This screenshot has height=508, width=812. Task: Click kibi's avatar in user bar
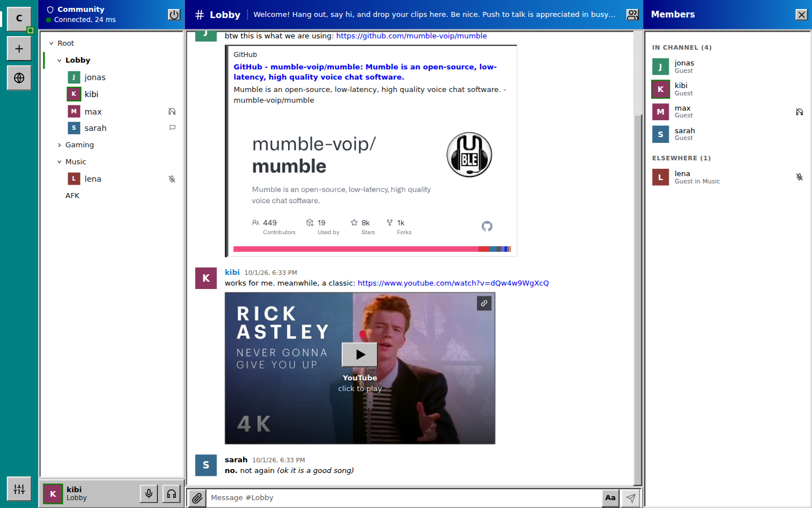tap(53, 494)
